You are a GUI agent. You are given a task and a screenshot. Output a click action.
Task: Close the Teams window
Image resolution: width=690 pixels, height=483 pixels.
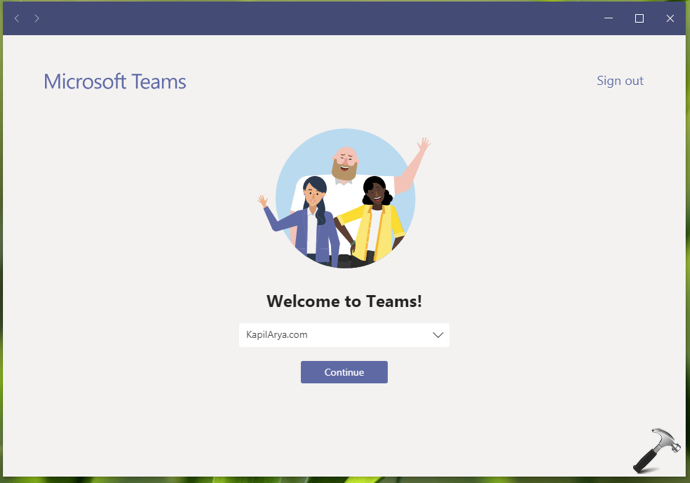point(670,18)
